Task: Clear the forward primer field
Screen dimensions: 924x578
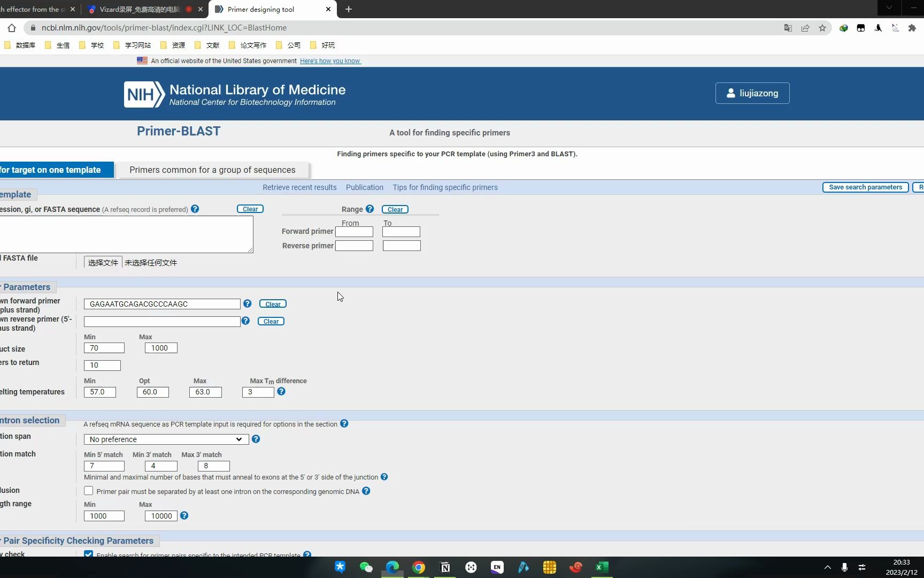Action: [x=273, y=304]
